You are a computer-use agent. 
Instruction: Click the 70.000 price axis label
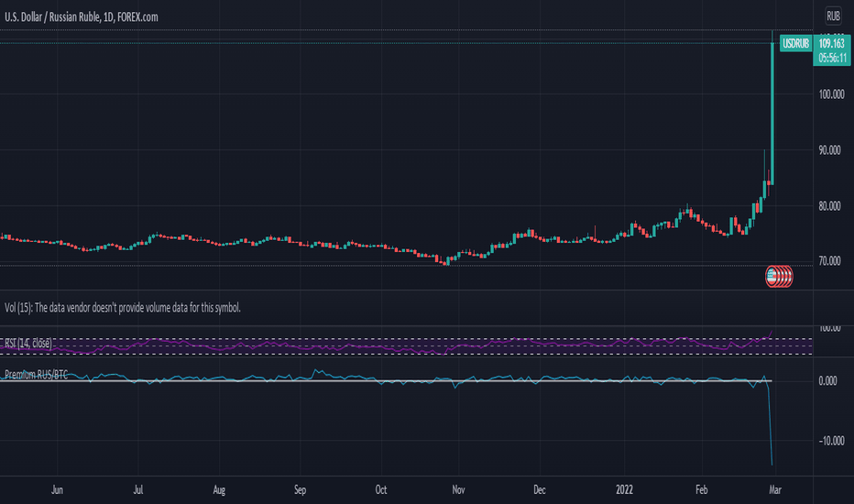pyautogui.click(x=829, y=261)
